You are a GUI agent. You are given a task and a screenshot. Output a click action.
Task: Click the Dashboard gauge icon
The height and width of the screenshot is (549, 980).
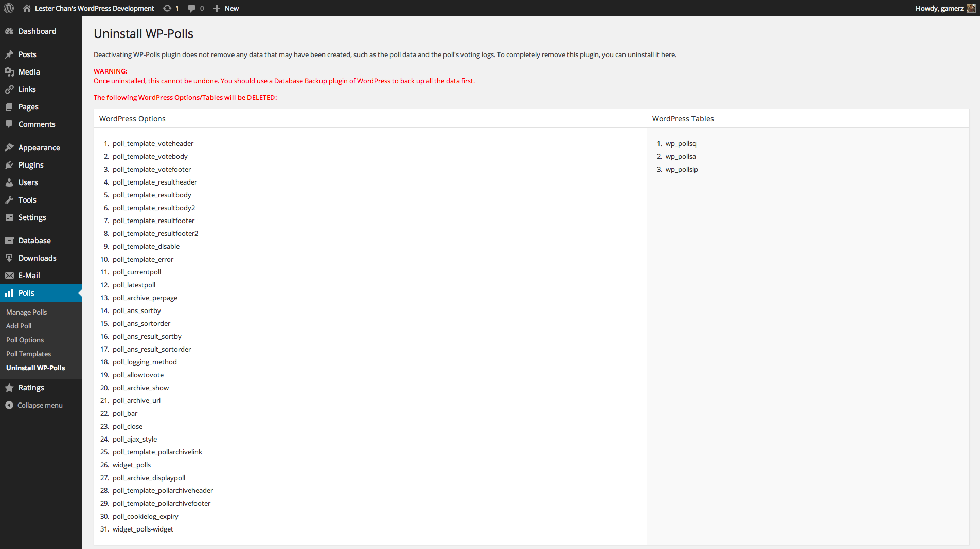point(9,31)
